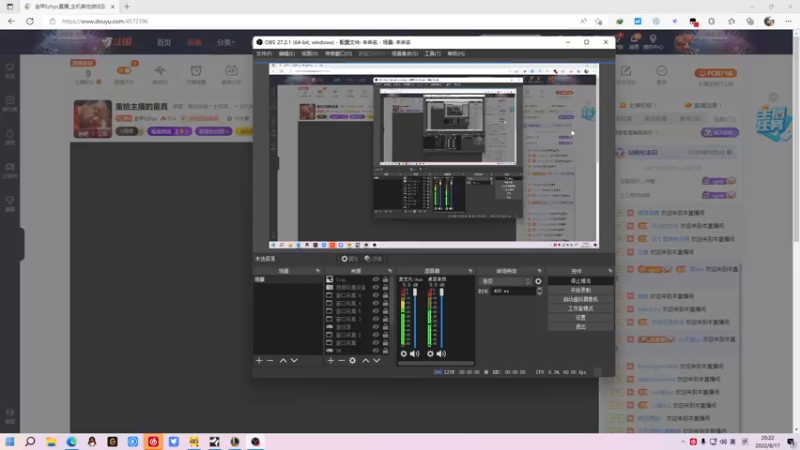The height and width of the screenshot is (450, 800).
Task: Open File Explorer from the taskbar
Action: (51, 442)
